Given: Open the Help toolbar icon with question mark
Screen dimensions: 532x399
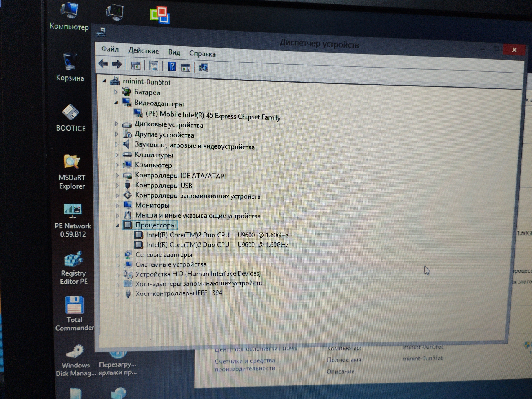Looking at the screenshot, I should tap(172, 66).
